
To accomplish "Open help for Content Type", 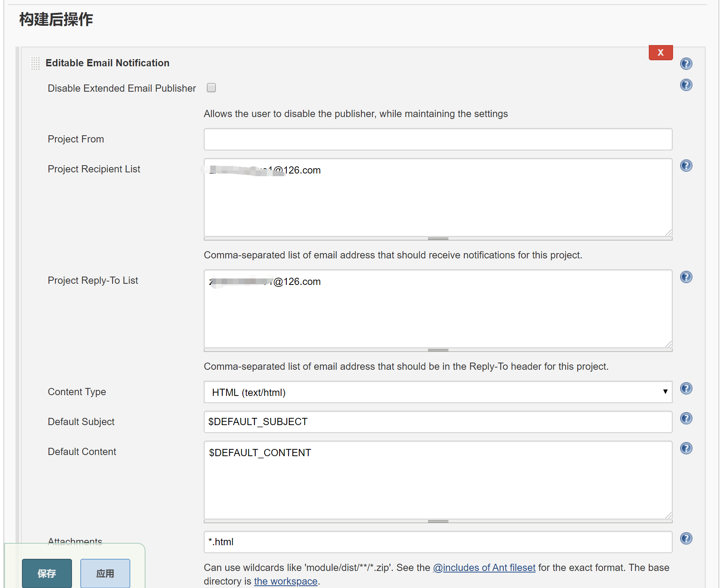I will pos(686,388).
